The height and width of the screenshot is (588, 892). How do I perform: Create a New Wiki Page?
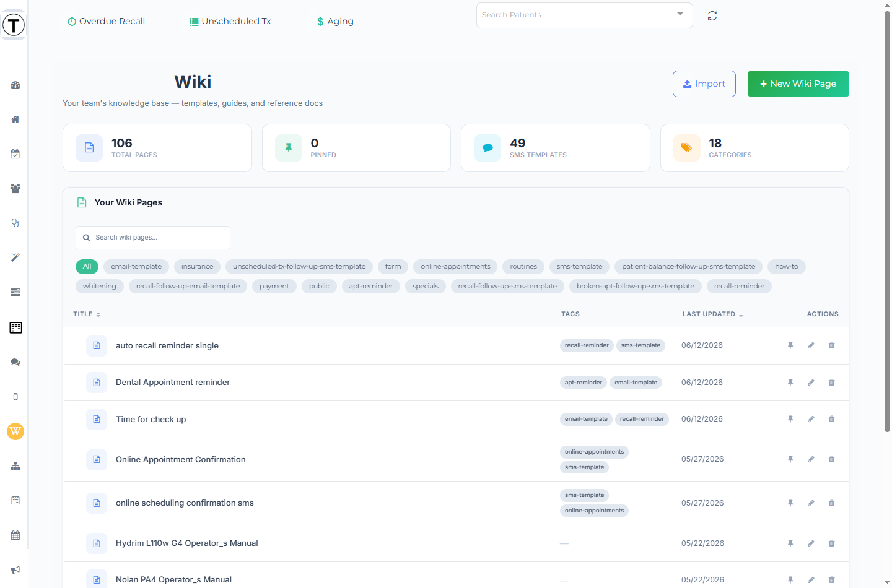(x=798, y=84)
